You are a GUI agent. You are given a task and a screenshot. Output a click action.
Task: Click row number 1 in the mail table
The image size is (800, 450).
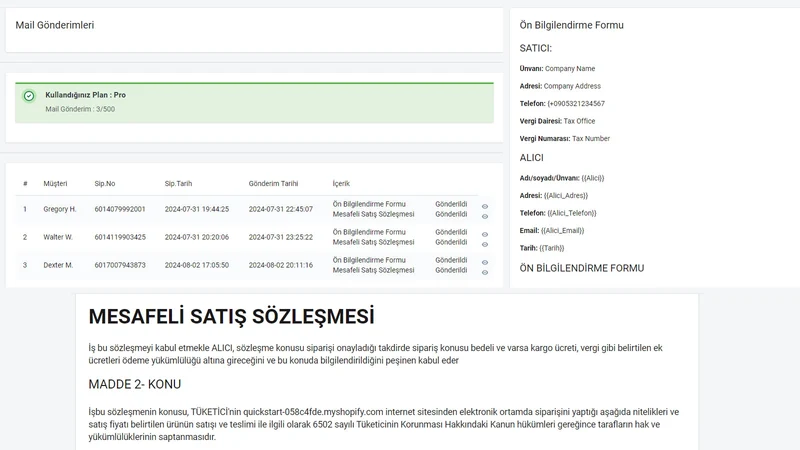coord(24,209)
